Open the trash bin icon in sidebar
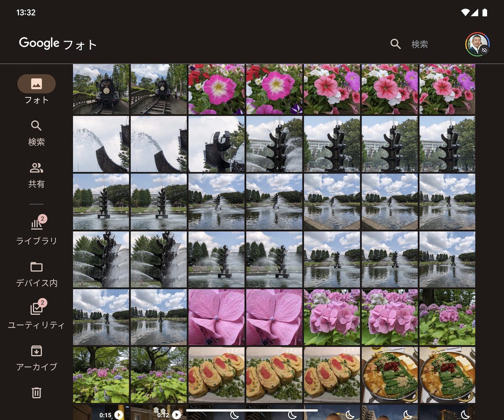The height and width of the screenshot is (420, 504). coord(37,393)
